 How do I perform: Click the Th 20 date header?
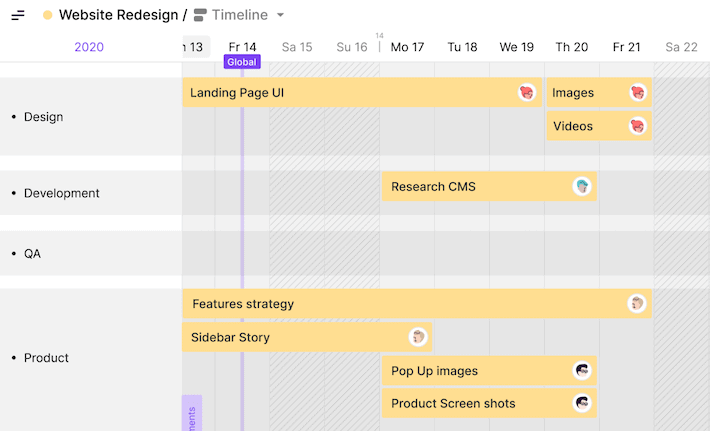[572, 47]
